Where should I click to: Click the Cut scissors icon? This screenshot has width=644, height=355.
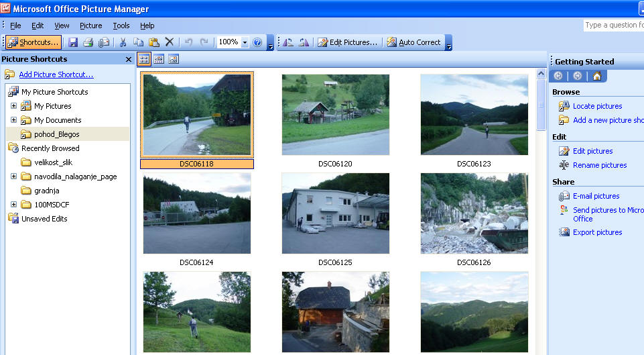click(123, 42)
